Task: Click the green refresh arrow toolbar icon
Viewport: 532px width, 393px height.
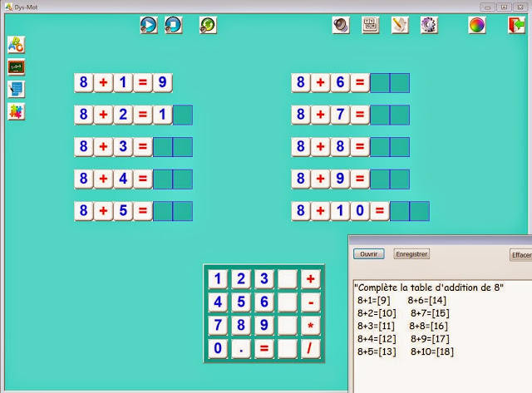Action: [x=208, y=26]
